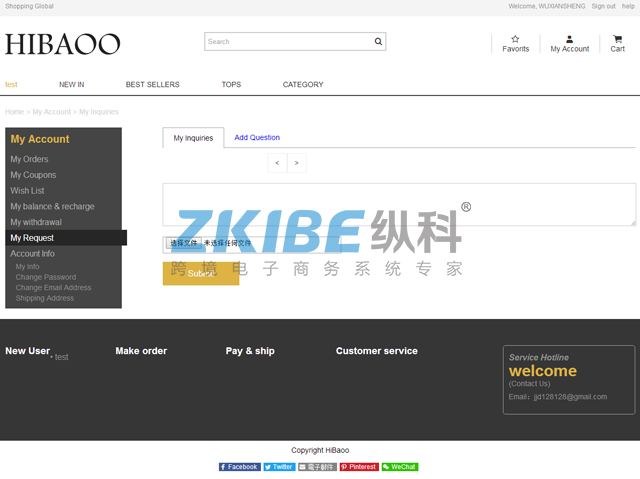Switch to My Inquiries tab
The width and height of the screenshot is (640, 479).
coord(193,138)
